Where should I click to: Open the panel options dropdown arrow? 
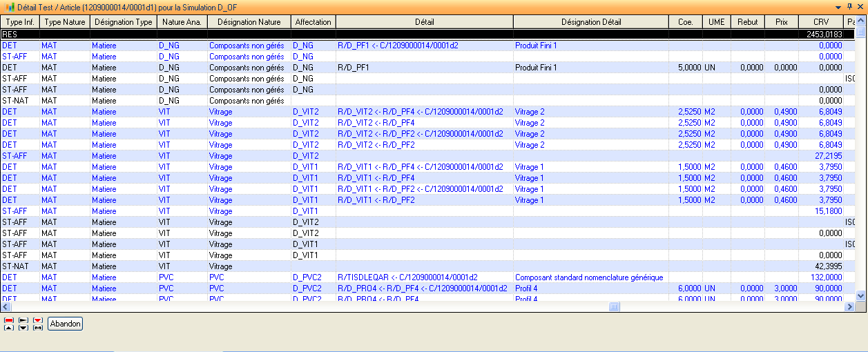[838, 6]
